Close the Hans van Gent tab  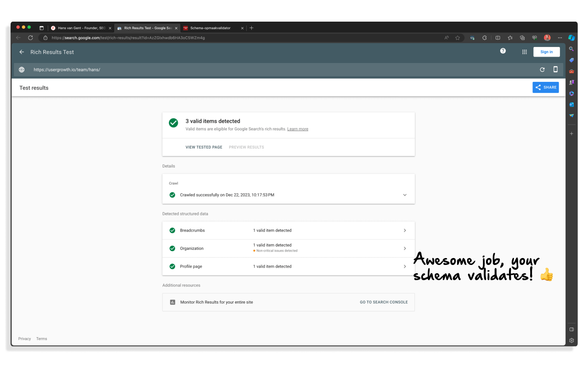tap(110, 28)
